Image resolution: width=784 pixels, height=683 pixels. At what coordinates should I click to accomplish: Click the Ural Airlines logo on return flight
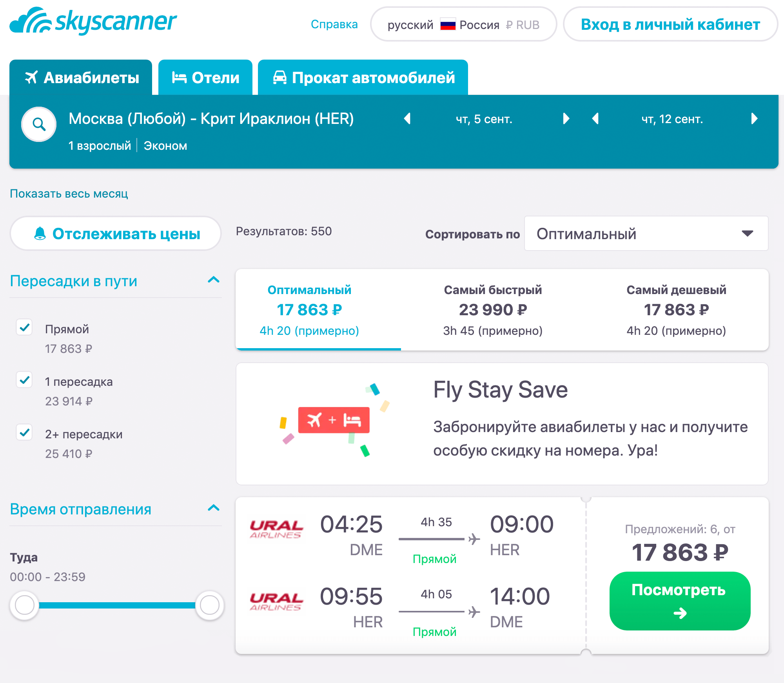point(276,601)
